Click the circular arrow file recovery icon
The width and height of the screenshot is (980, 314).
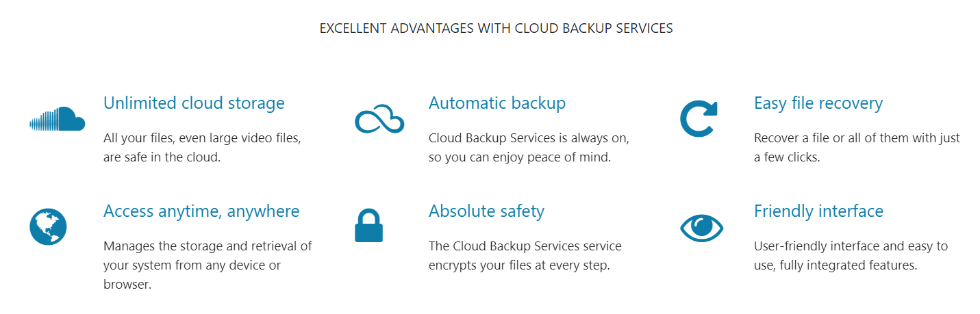(699, 119)
